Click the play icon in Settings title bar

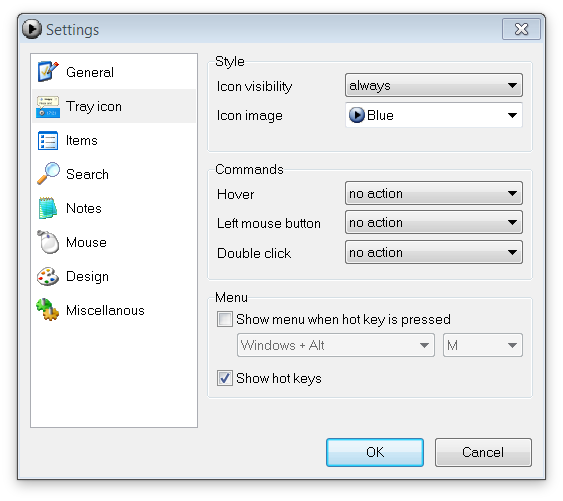(32, 29)
